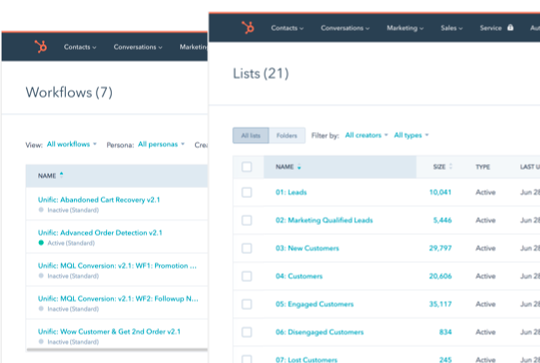The height and width of the screenshot is (363, 540).
Task: Click size value 5,446
Action: [x=442, y=220]
